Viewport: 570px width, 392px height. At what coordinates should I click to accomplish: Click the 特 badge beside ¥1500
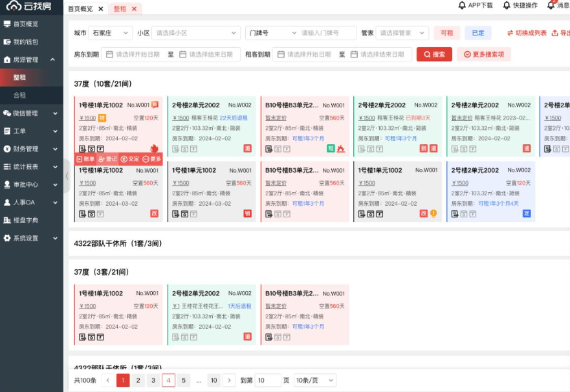102,118
